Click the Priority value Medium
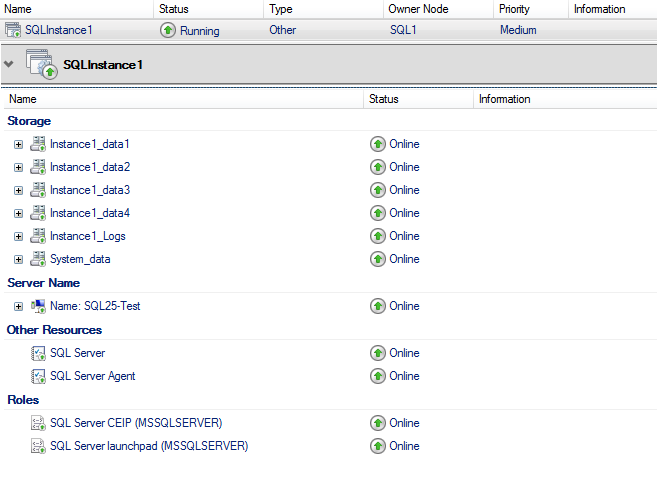Image resolution: width=657 pixels, height=481 pixels. [x=518, y=30]
